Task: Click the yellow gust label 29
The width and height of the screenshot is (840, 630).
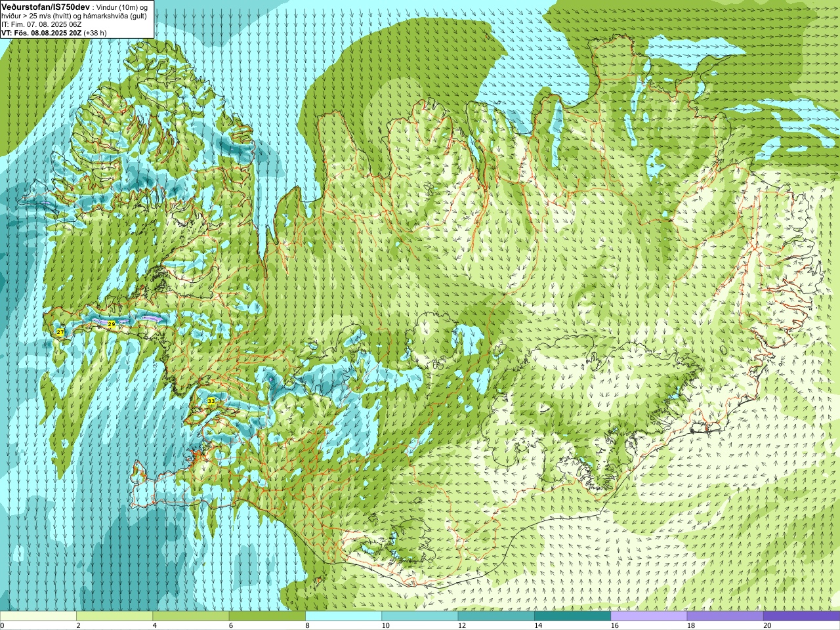Action: [x=111, y=324]
